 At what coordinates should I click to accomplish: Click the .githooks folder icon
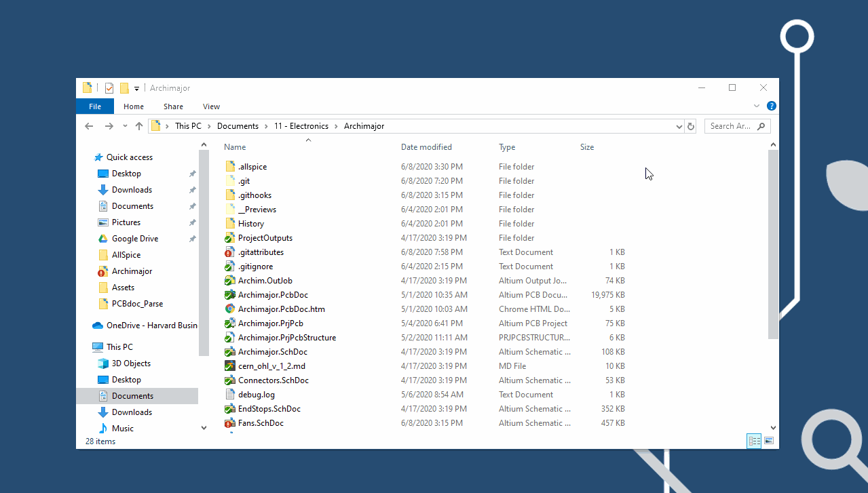pyautogui.click(x=230, y=195)
